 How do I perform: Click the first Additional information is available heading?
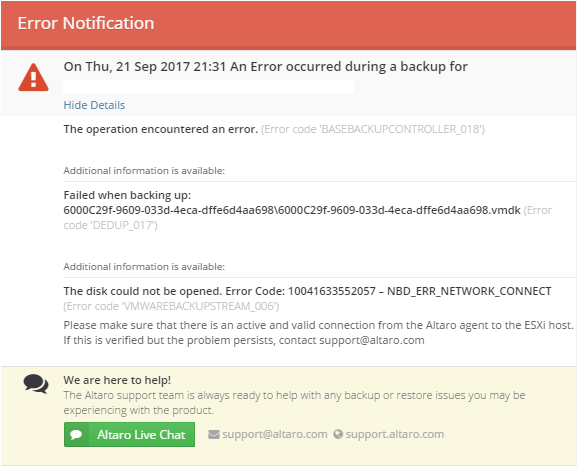click(x=144, y=171)
